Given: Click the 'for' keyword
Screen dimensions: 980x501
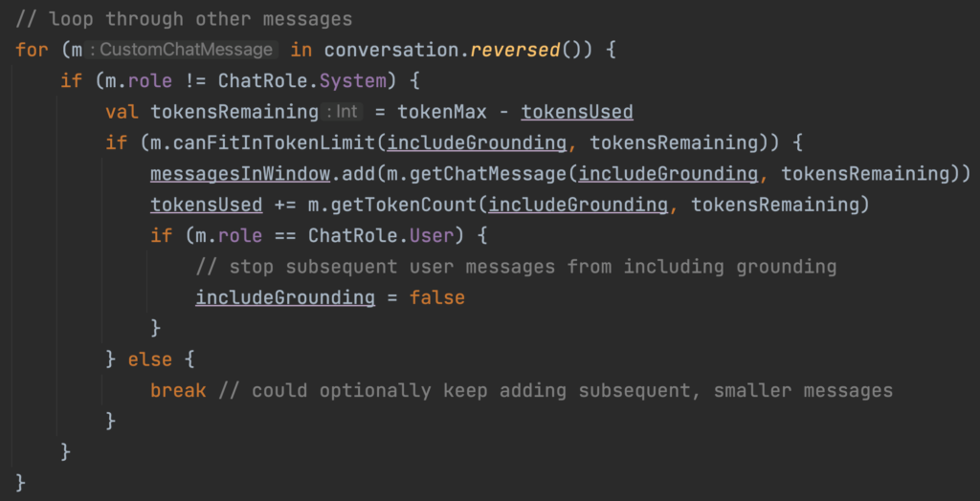Looking at the screenshot, I should [x=32, y=50].
